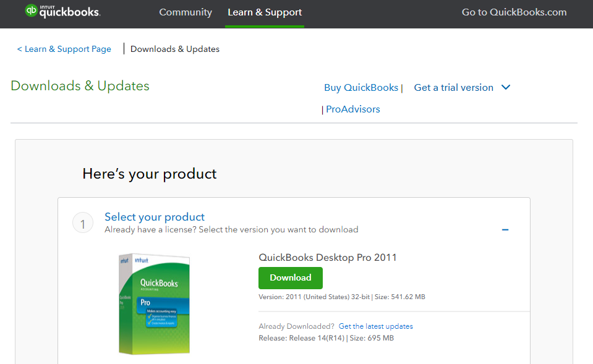Open the Get a trial version link
The image size is (593, 364).
coord(453,88)
